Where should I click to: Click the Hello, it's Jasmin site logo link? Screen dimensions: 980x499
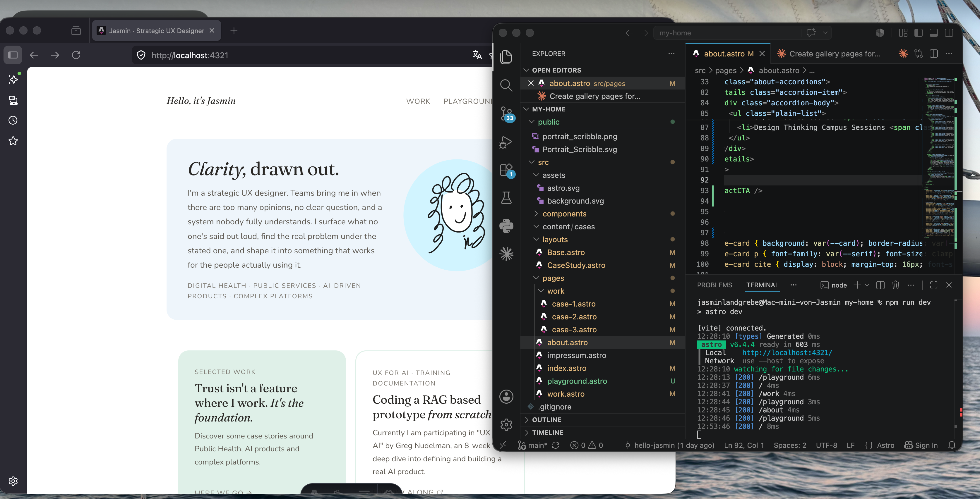(x=201, y=101)
